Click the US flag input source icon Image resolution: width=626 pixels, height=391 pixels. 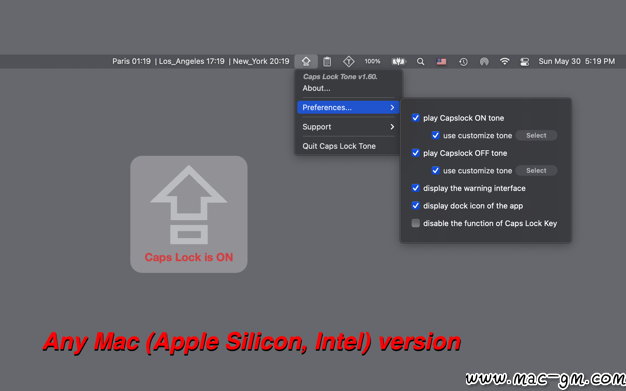coord(442,62)
